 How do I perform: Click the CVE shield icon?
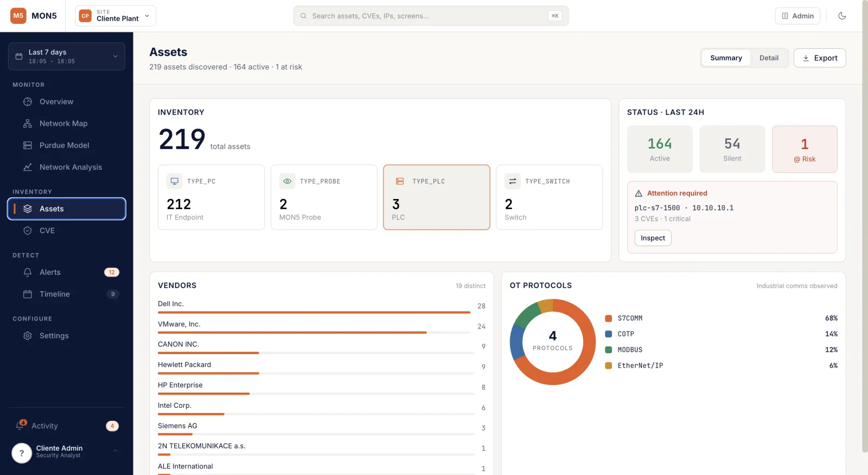point(28,230)
